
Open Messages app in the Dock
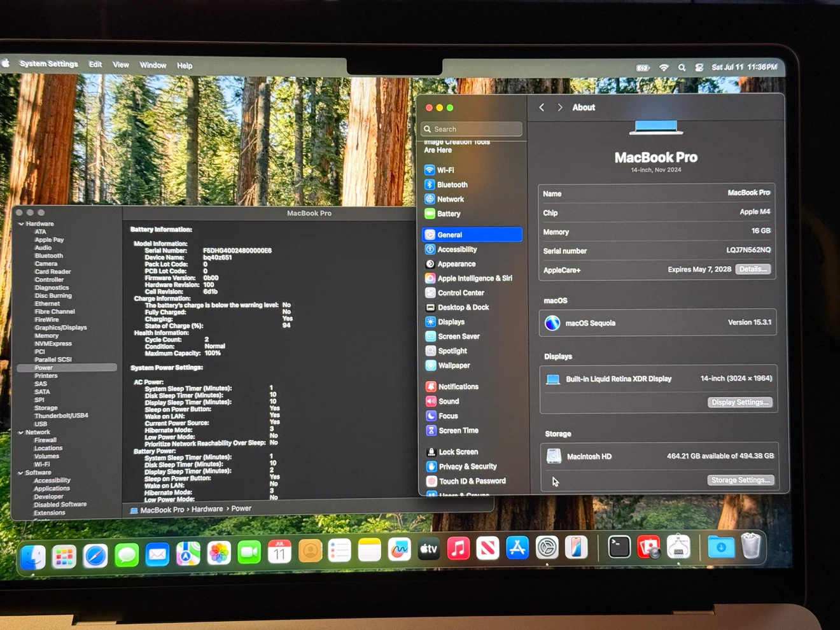coord(127,555)
